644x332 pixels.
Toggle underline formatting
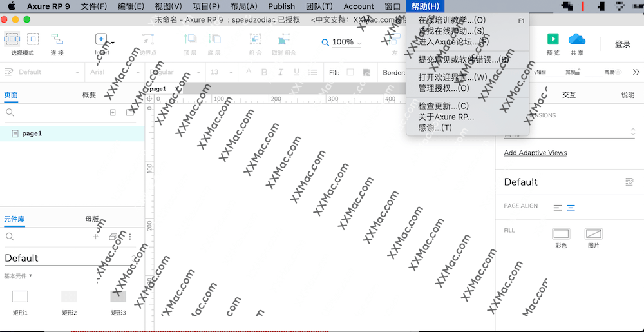tap(296, 72)
